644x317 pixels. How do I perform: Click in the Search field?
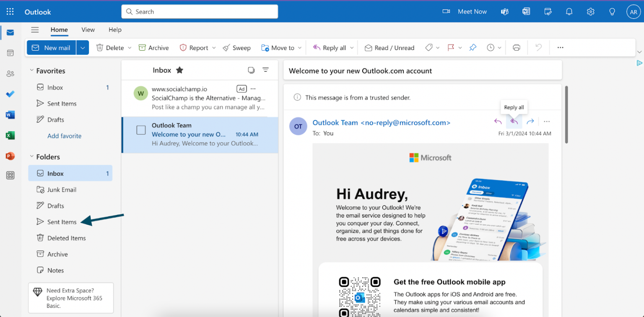200,11
